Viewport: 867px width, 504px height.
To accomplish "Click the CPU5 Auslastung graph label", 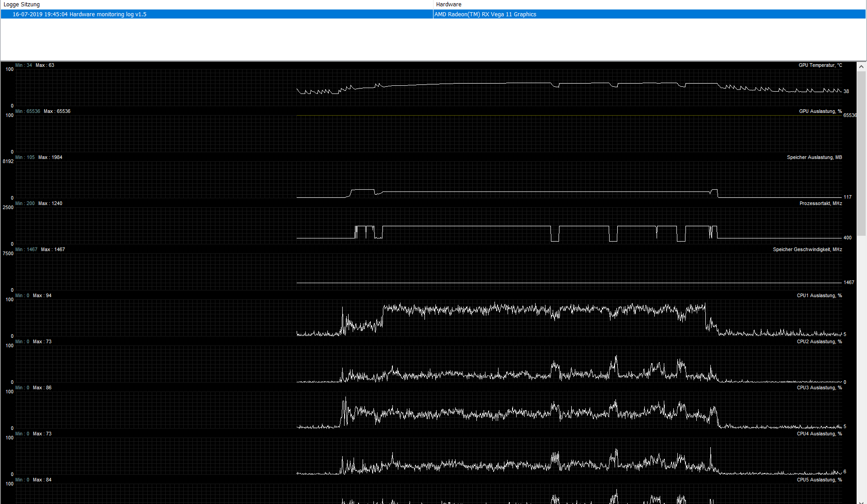I will [819, 480].
